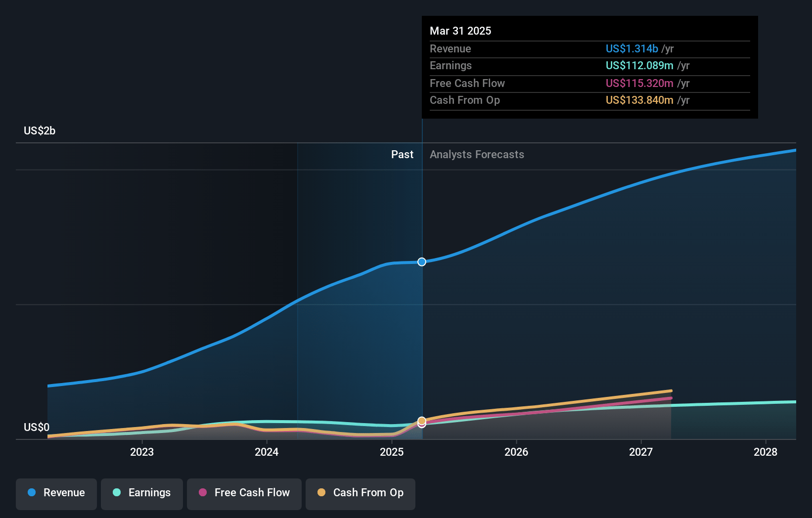Click the US$2b y-axis label
This screenshot has height=518, width=812.
click(40, 130)
